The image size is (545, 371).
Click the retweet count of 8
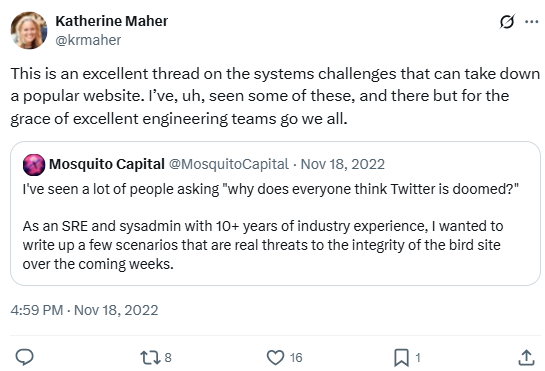(168, 357)
